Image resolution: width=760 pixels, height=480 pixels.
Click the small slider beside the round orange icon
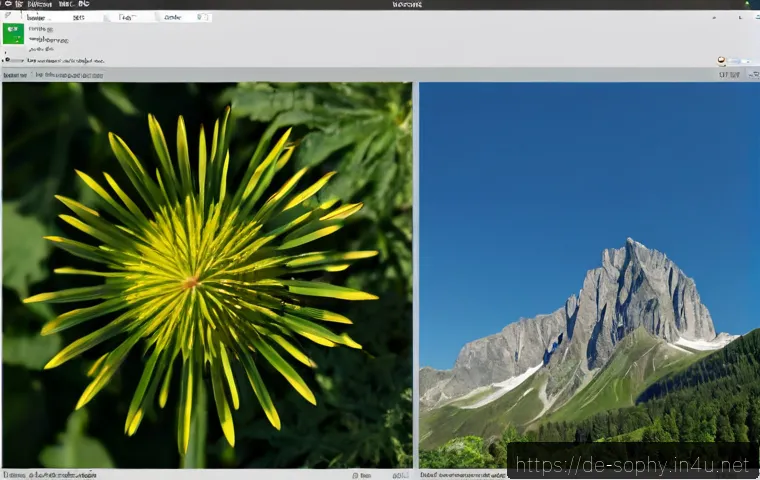(739, 61)
